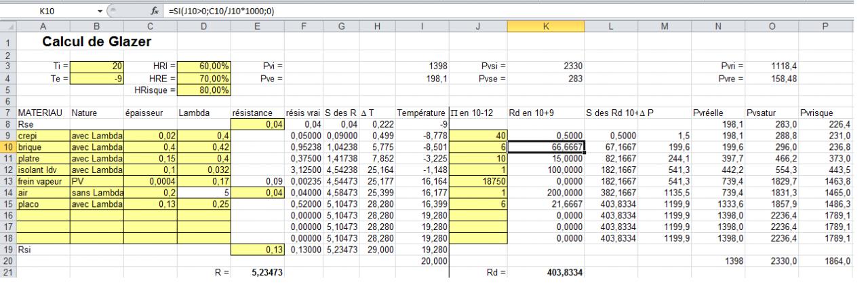Select the 'placo' material cell
This screenshot has height=285, width=868.
pos(42,204)
